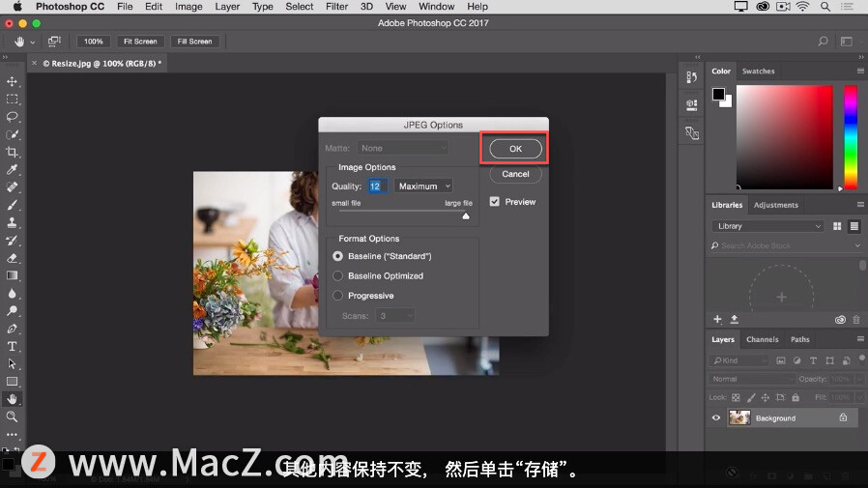Add content to library plus icon
The height and width of the screenshot is (488, 868).
click(717, 319)
